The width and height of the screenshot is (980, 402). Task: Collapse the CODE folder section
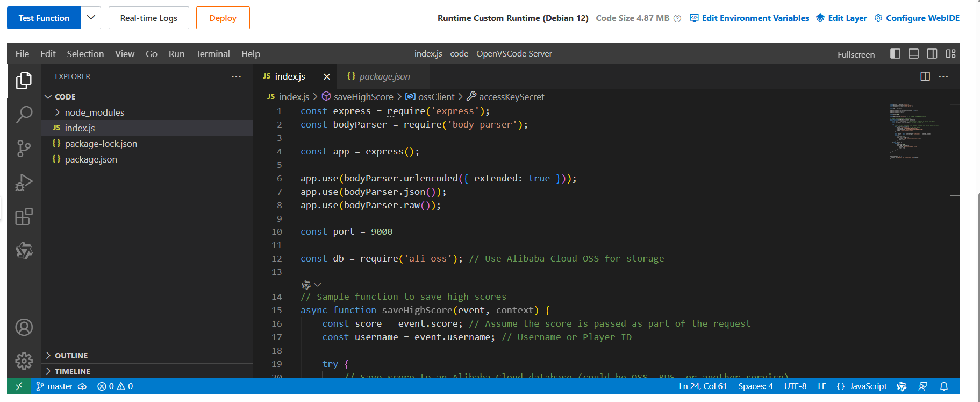point(147,97)
